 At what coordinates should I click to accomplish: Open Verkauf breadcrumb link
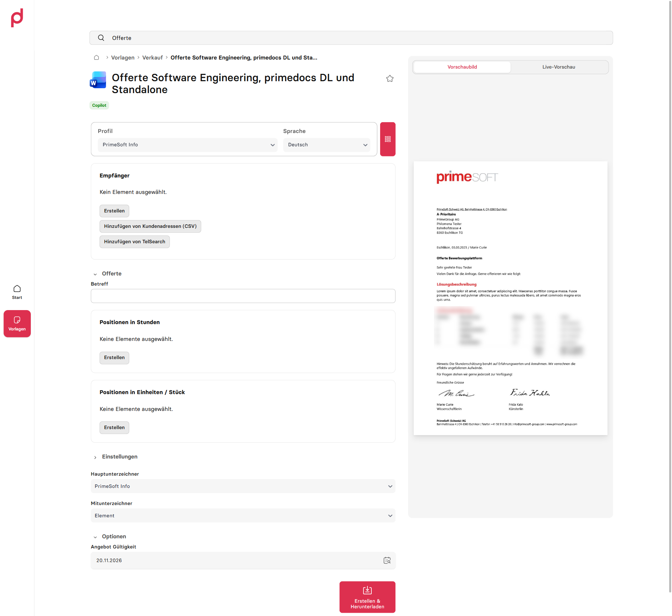click(x=153, y=58)
